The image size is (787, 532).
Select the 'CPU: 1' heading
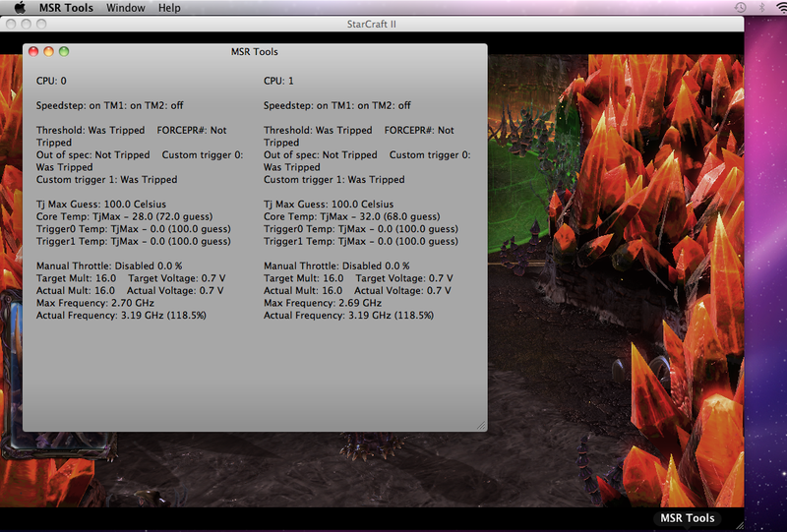pyautogui.click(x=278, y=81)
